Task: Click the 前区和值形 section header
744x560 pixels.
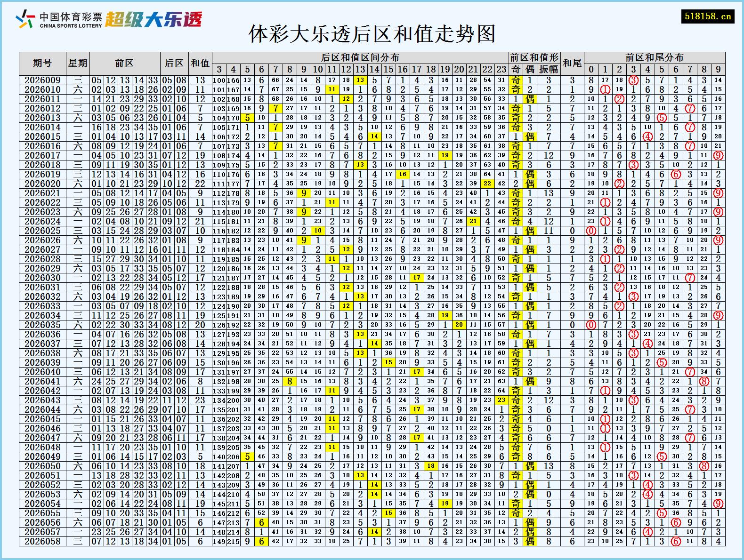Action: 534,57
